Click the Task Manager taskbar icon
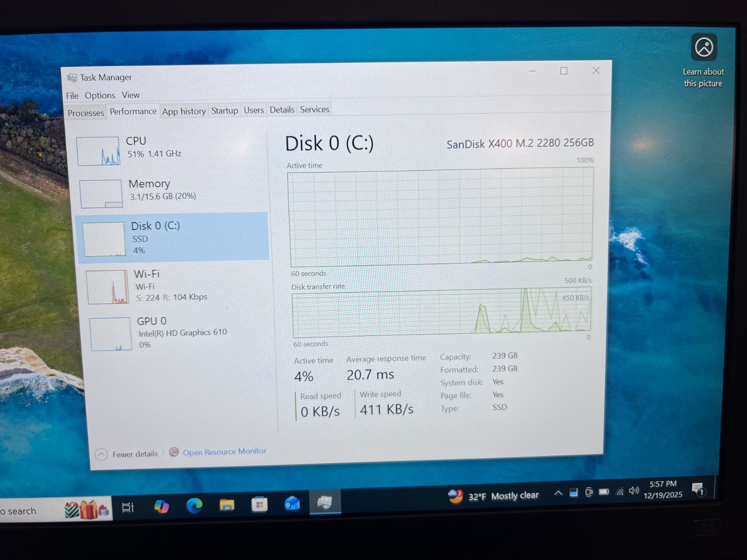 (x=325, y=502)
